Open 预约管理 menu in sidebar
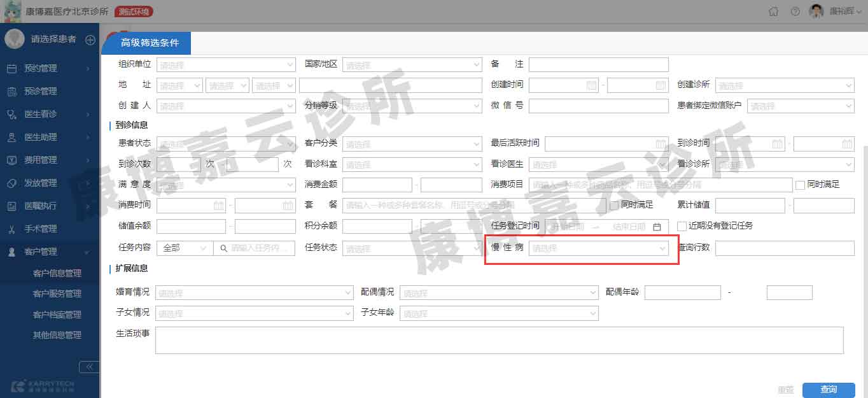 [x=41, y=68]
